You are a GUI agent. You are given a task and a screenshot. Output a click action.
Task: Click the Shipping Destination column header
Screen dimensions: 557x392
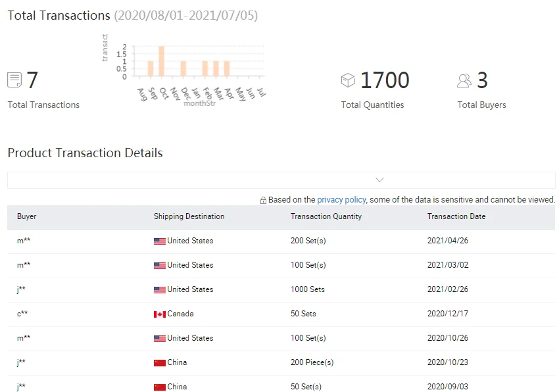(x=189, y=216)
